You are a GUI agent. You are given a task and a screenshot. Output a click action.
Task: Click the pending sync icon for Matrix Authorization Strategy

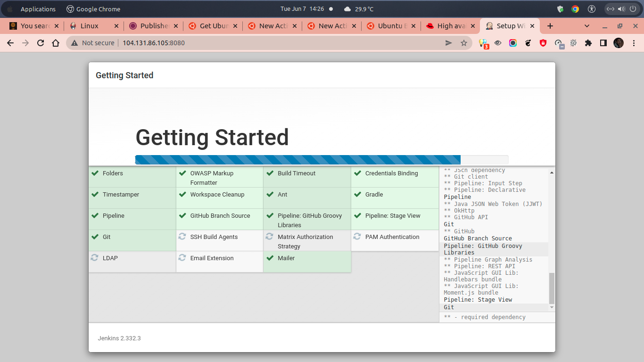pyautogui.click(x=270, y=237)
